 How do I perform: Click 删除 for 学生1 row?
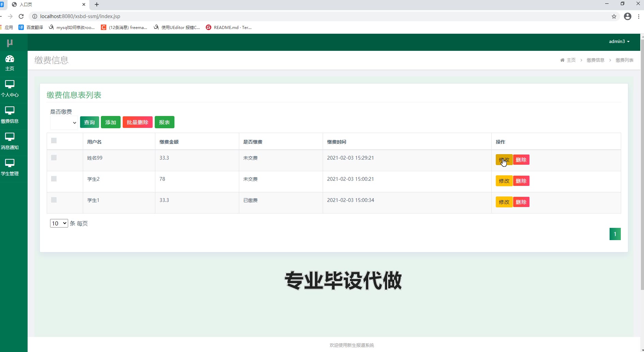point(521,202)
